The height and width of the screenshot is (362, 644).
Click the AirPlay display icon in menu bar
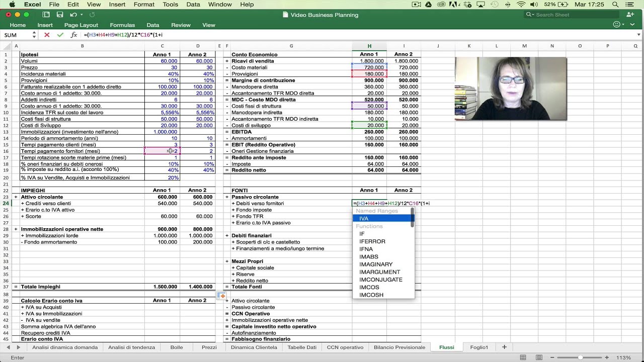click(x=480, y=5)
